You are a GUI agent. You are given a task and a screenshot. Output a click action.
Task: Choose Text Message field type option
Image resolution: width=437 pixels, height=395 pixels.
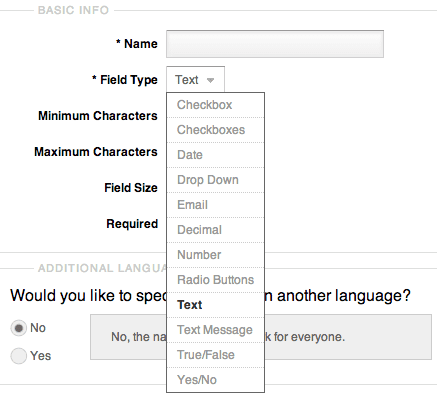[x=215, y=330]
